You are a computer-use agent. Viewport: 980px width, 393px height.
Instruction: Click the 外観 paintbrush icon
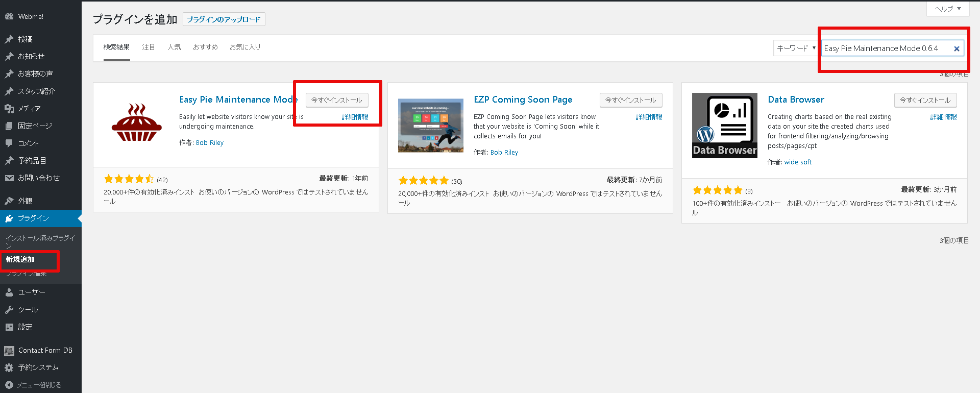click(x=9, y=201)
